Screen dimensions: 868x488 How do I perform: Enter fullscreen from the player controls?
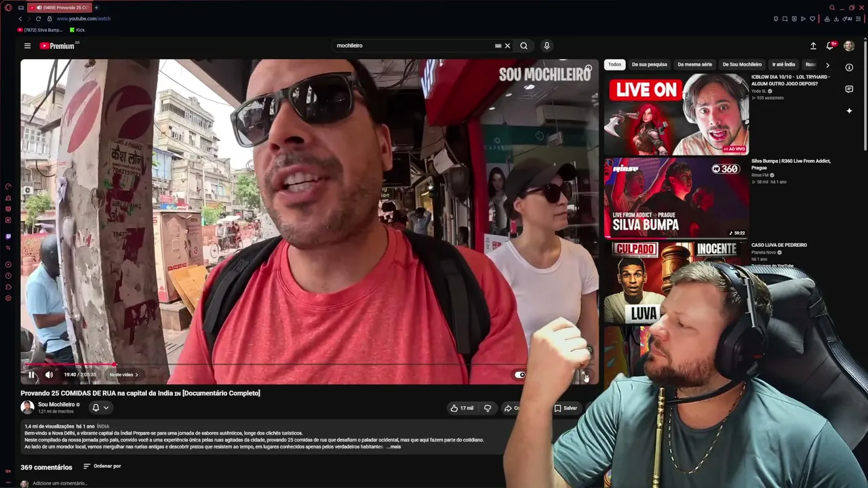point(585,375)
